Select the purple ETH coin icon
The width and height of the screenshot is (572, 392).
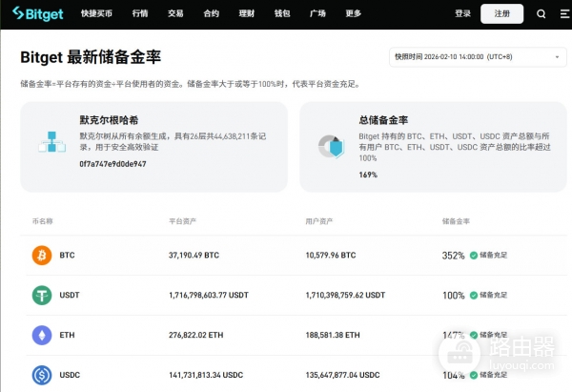click(42, 335)
